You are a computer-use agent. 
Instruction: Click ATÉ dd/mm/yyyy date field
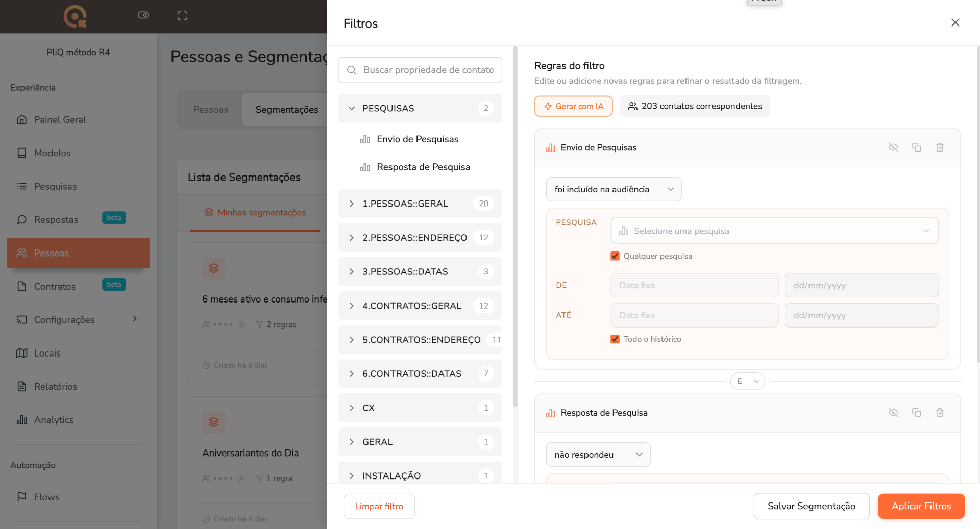point(861,315)
